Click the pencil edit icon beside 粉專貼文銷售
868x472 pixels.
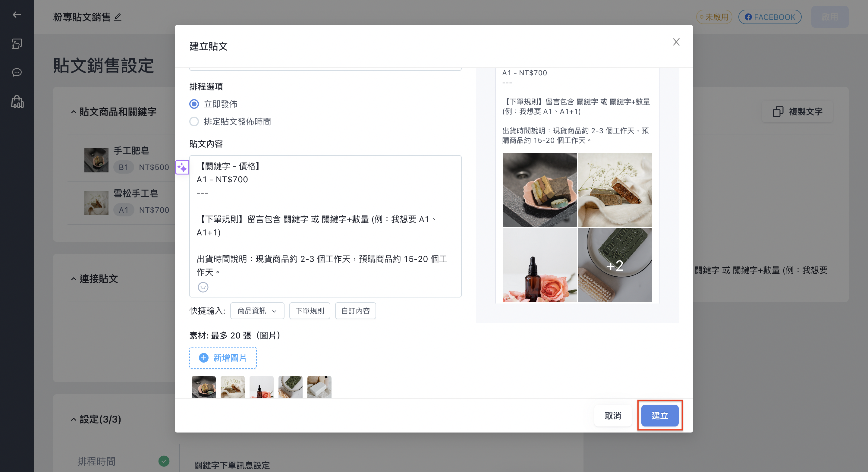pyautogui.click(x=118, y=17)
